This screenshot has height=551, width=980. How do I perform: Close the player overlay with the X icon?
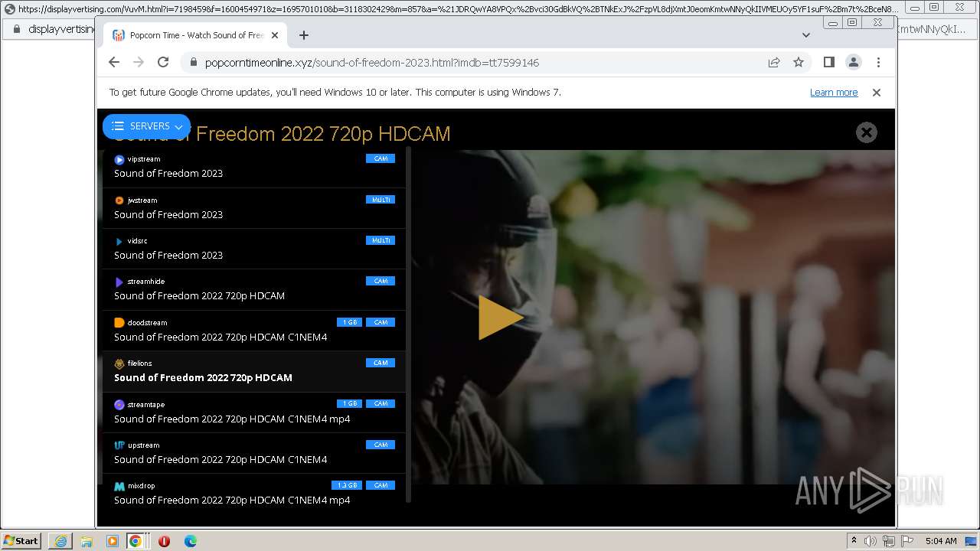tap(866, 132)
